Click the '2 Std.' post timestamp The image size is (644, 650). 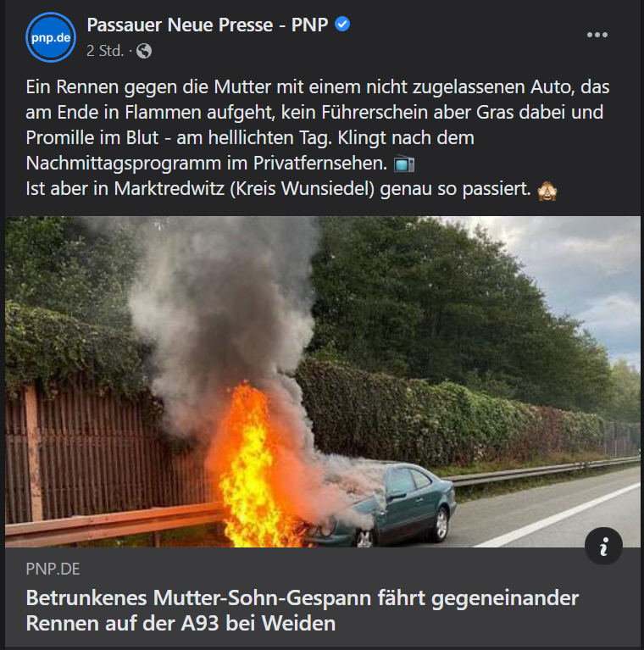click(x=105, y=51)
